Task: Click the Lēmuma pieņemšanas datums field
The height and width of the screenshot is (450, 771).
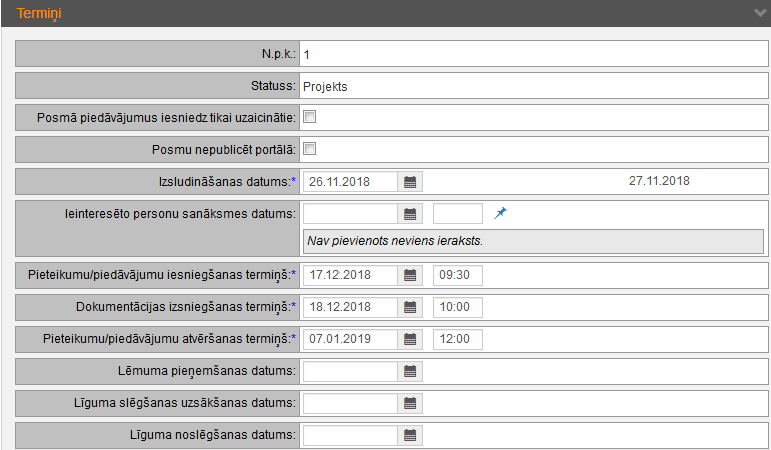Action: pos(351,371)
